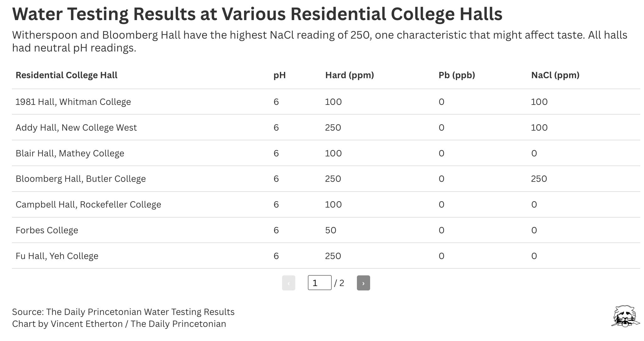Go to next table page

pyautogui.click(x=363, y=283)
